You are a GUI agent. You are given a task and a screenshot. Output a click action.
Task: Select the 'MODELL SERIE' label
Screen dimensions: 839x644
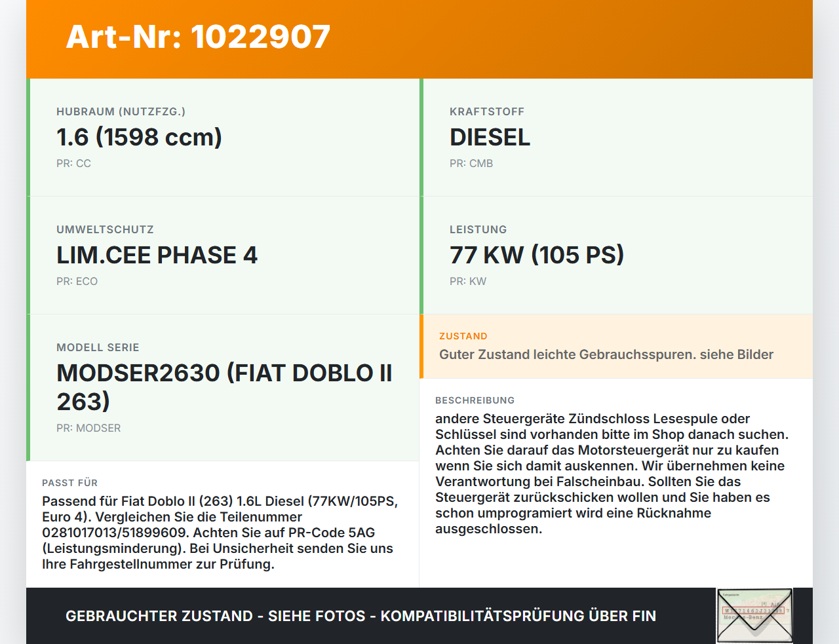click(x=98, y=347)
